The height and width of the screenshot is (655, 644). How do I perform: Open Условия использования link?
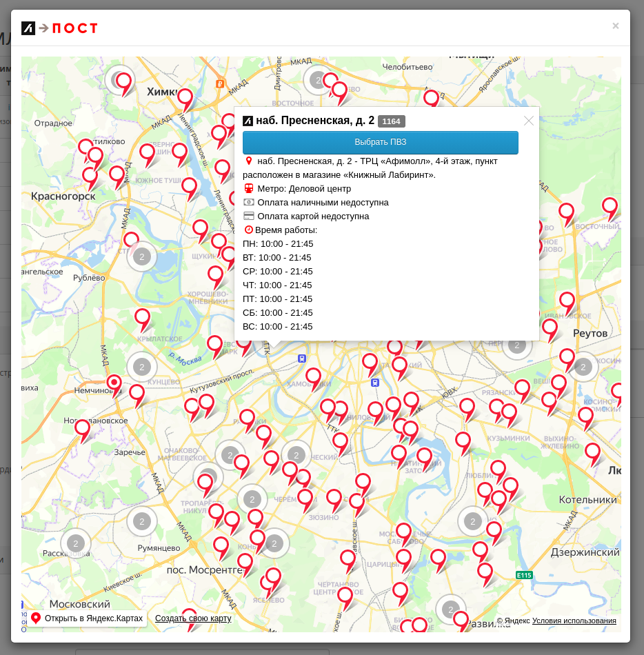point(574,621)
